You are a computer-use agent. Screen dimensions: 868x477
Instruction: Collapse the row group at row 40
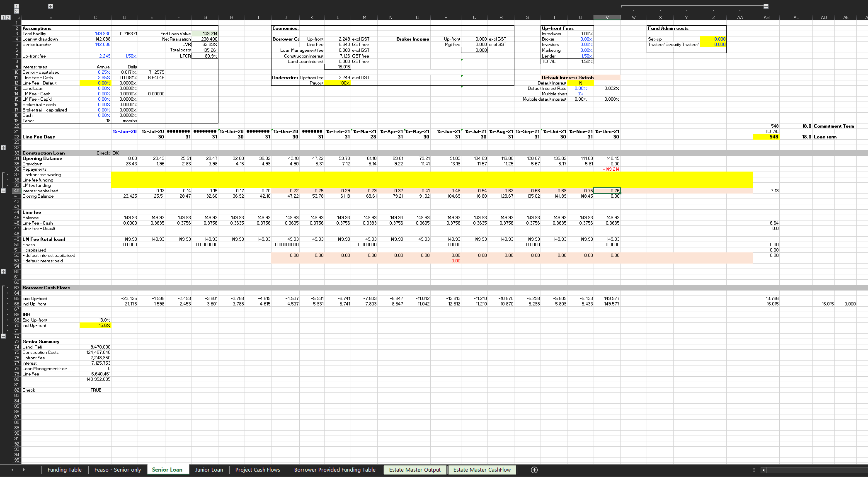pos(3,191)
